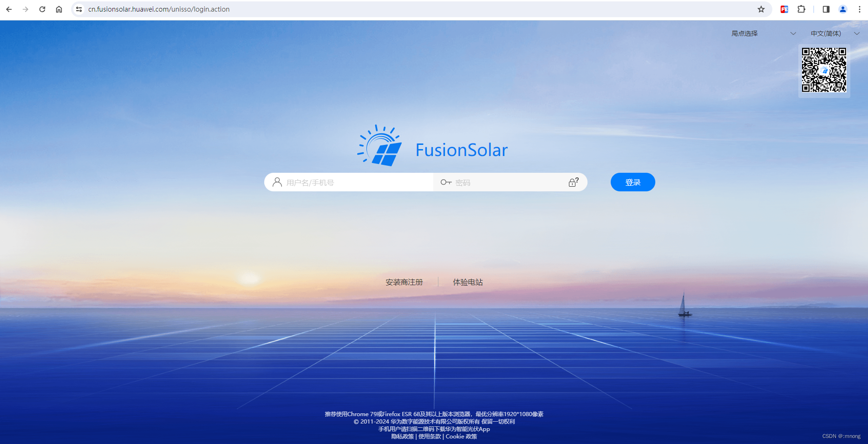This screenshot has width=868, height=444.
Task: Open the Cookie 政策 link
Action: coord(461,437)
